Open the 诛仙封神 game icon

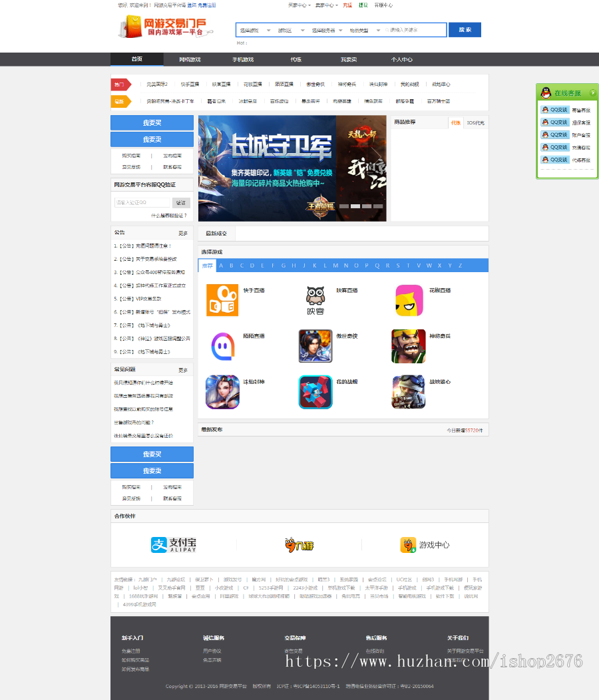(x=222, y=392)
